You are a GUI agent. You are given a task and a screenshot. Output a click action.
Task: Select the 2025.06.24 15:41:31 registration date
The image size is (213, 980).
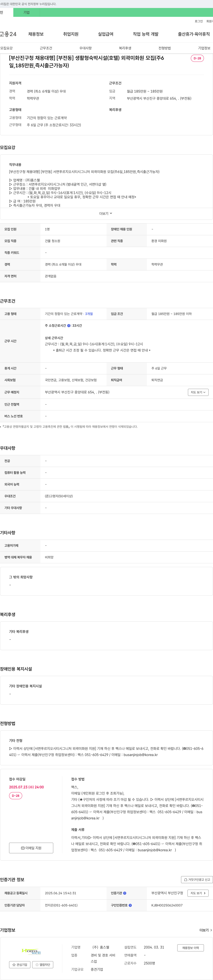61,893
